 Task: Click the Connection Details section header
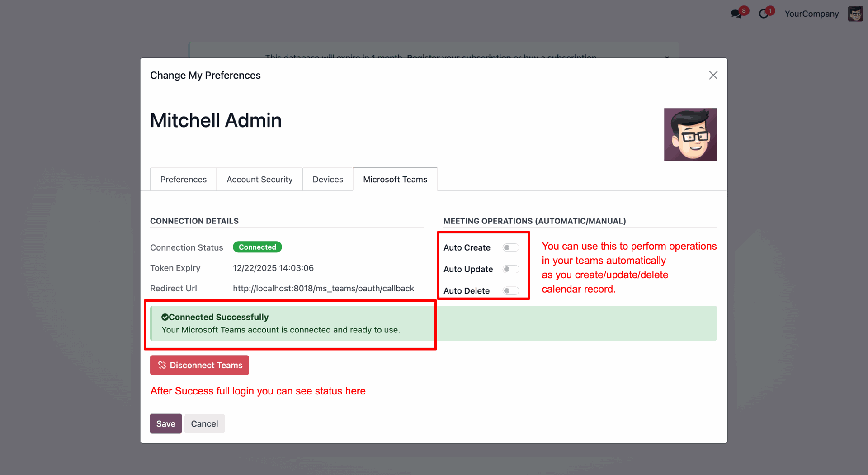194,221
